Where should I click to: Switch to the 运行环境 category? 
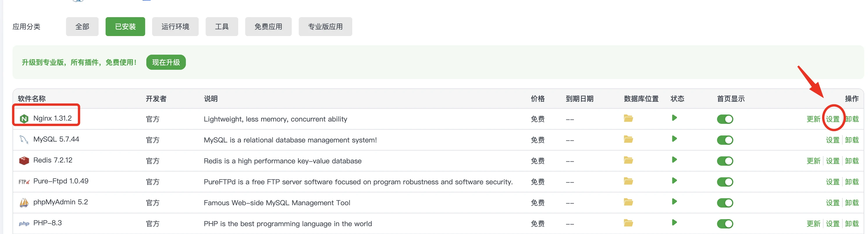[x=175, y=27]
